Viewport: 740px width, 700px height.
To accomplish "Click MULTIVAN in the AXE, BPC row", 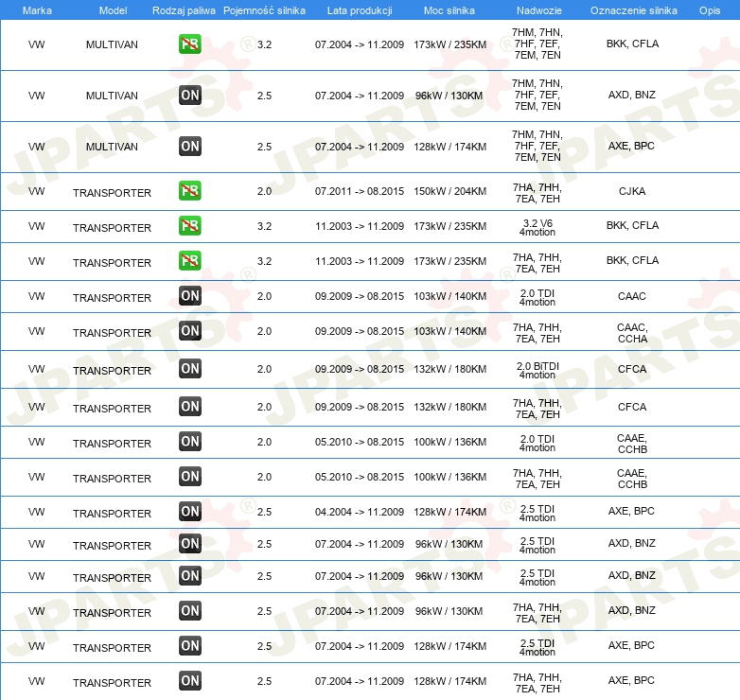I will [x=112, y=147].
